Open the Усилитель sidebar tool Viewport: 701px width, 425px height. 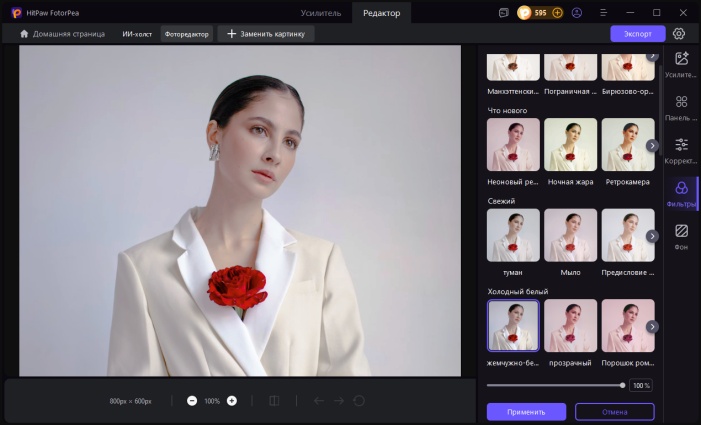[681, 64]
